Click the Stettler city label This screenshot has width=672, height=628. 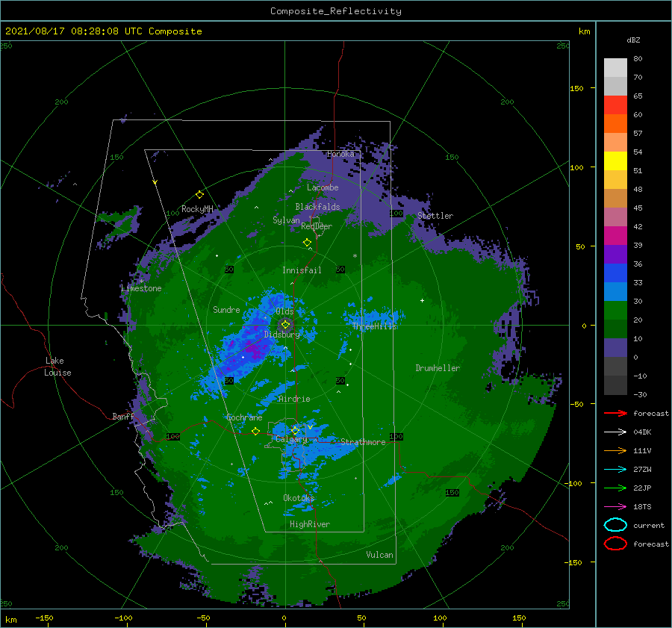(x=435, y=216)
